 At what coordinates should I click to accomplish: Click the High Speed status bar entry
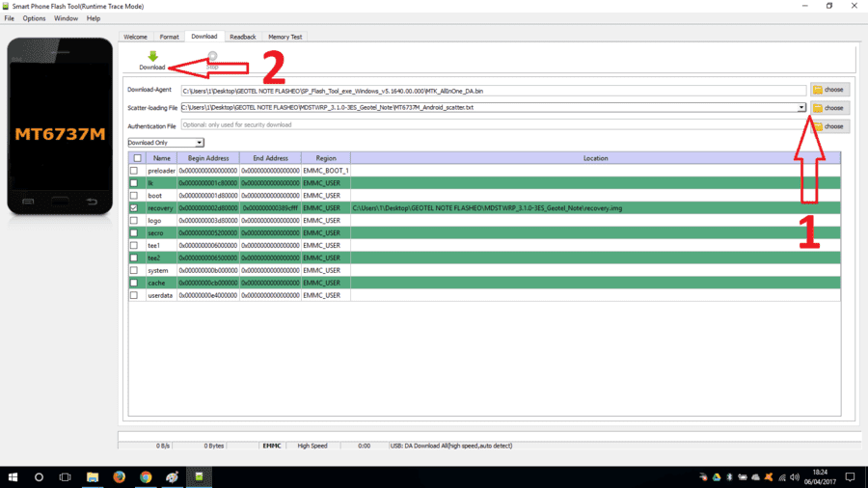coord(312,446)
